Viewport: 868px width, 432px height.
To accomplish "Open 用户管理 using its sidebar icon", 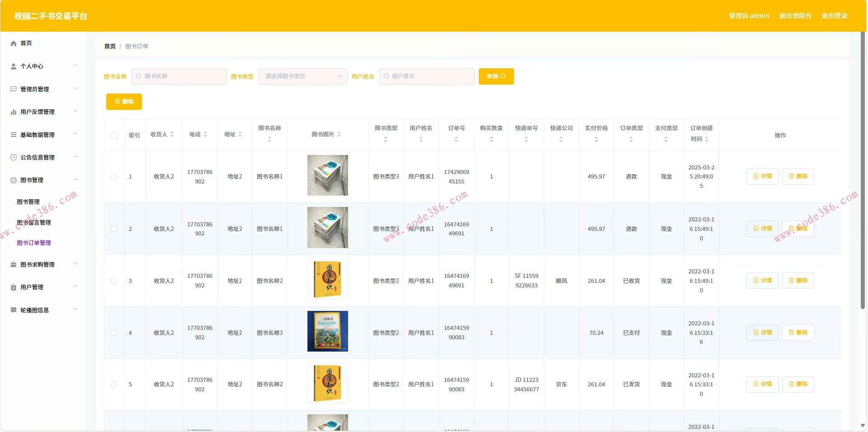I will tap(13, 286).
